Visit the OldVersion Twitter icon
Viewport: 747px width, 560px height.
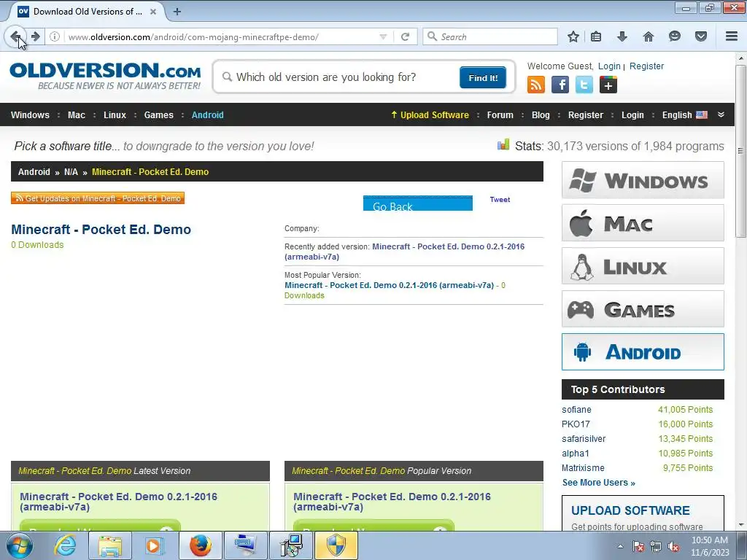pos(584,85)
